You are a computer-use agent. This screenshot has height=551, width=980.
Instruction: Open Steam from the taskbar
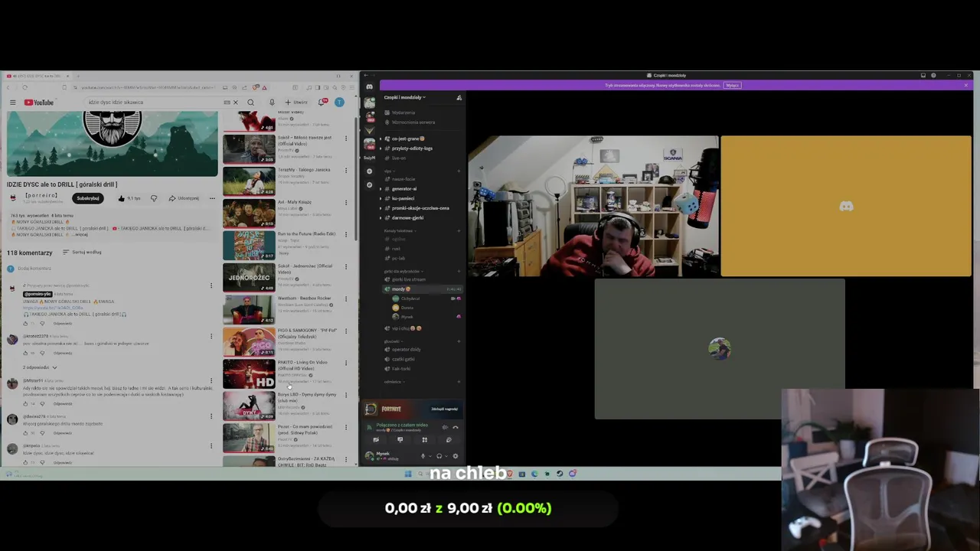click(560, 474)
